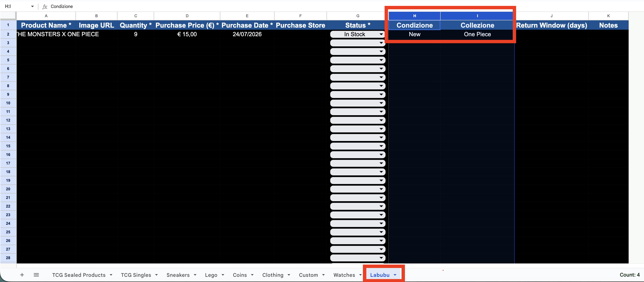Select the € 15,00 purchase price cell
The image size is (644, 282).
click(187, 34)
